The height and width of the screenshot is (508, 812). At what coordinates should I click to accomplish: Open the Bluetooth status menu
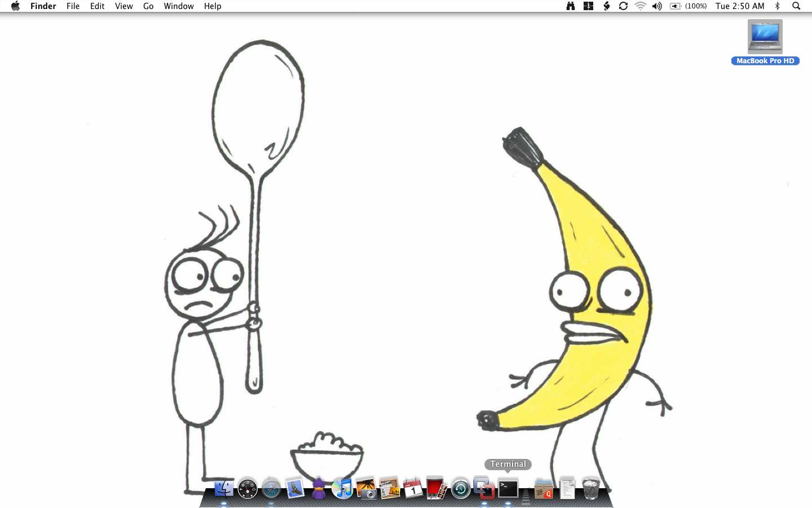click(x=778, y=6)
